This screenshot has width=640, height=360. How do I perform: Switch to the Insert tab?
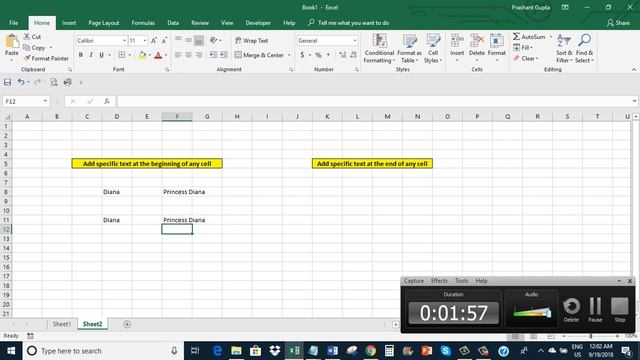69,23
